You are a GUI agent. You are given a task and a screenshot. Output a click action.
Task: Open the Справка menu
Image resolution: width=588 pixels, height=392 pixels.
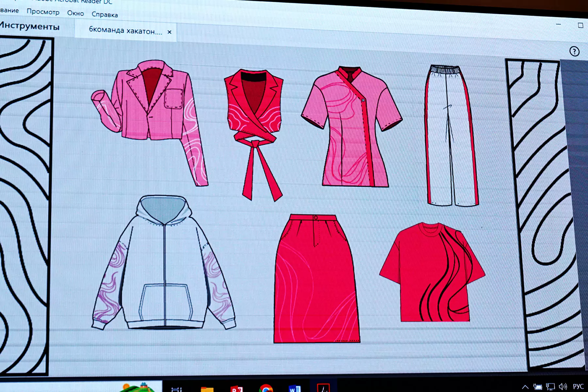105,15
